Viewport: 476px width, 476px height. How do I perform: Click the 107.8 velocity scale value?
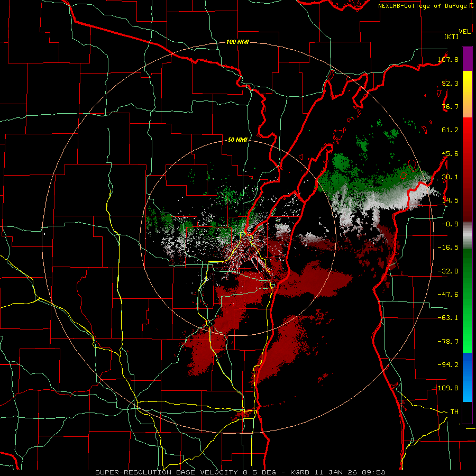[448, 59]
